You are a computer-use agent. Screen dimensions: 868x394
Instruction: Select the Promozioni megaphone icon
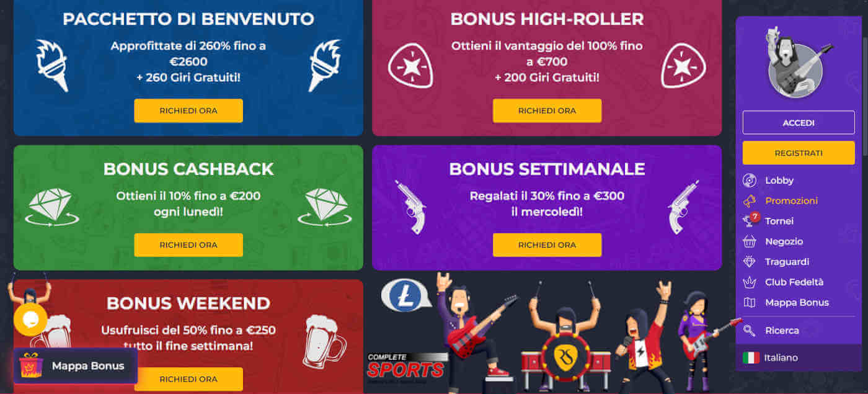click(x=750, y=201)
